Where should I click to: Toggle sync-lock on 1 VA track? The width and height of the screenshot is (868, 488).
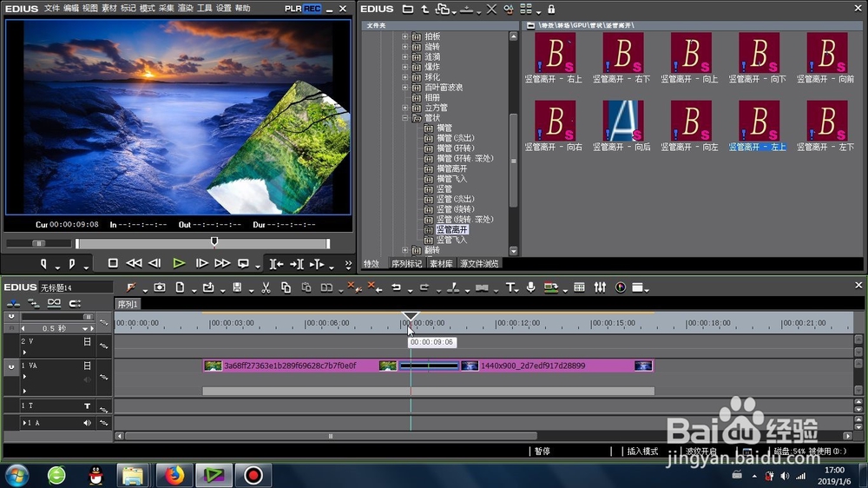click(103, 377)
